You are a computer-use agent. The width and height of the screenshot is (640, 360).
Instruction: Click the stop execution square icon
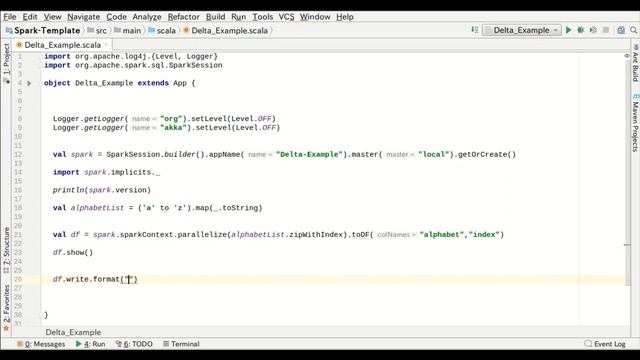point(606,30)
